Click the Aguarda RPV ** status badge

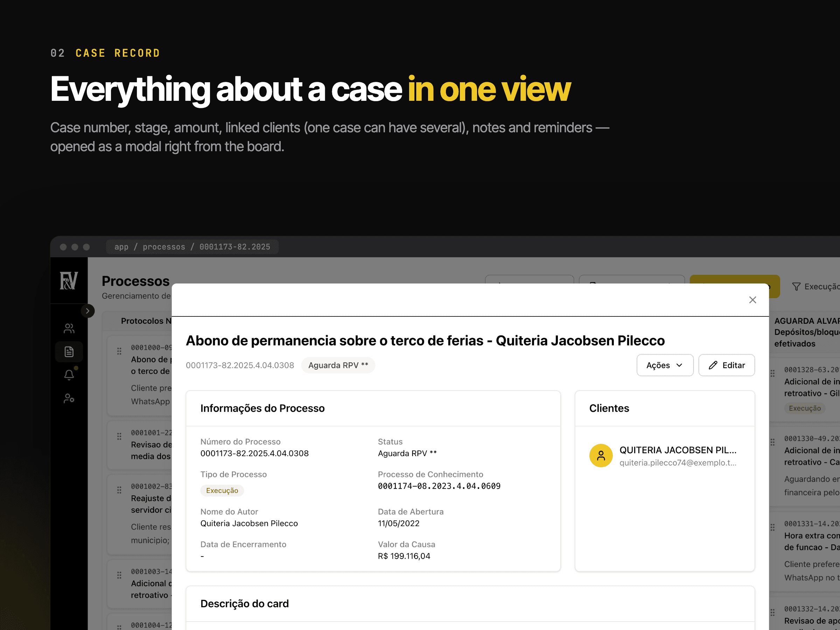pos(338,365)
